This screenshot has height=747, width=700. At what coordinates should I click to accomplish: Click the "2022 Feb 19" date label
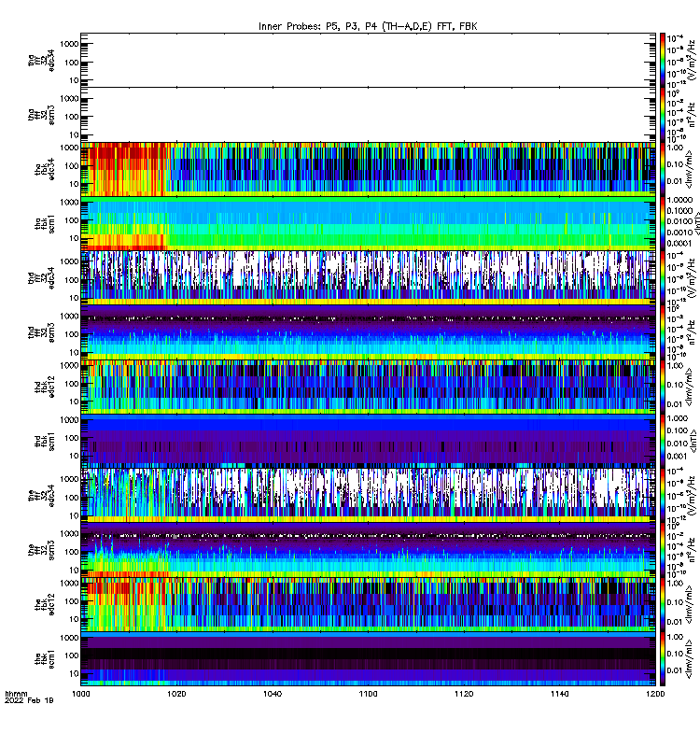29,700
